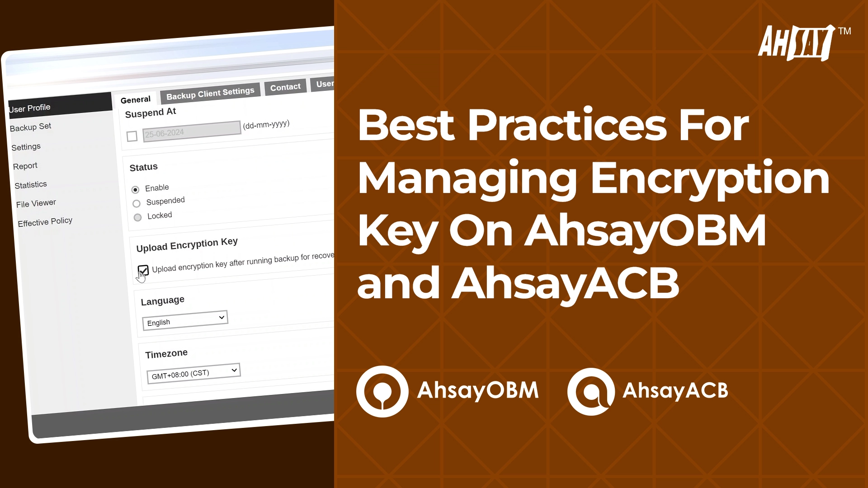Select the Statistics sidebar icon
This screenshot has height=488, width=868.
click(x=30, y=184)
